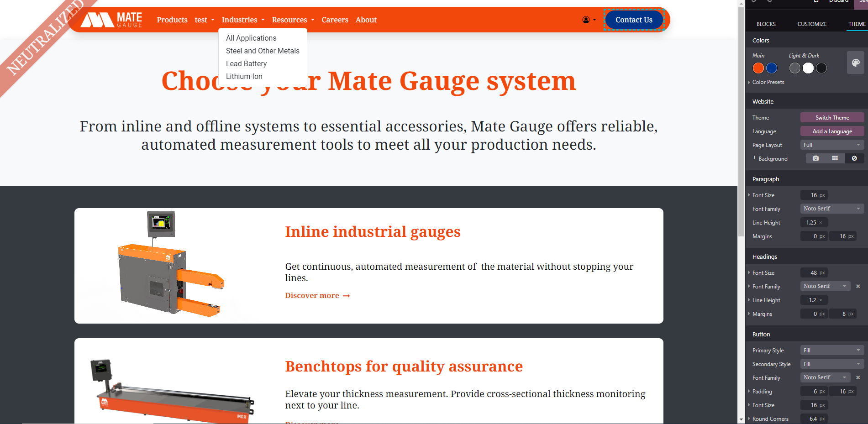The image size is (868, 424).
Task: Reset the Headings font family with X
Action: pos(858,286)
